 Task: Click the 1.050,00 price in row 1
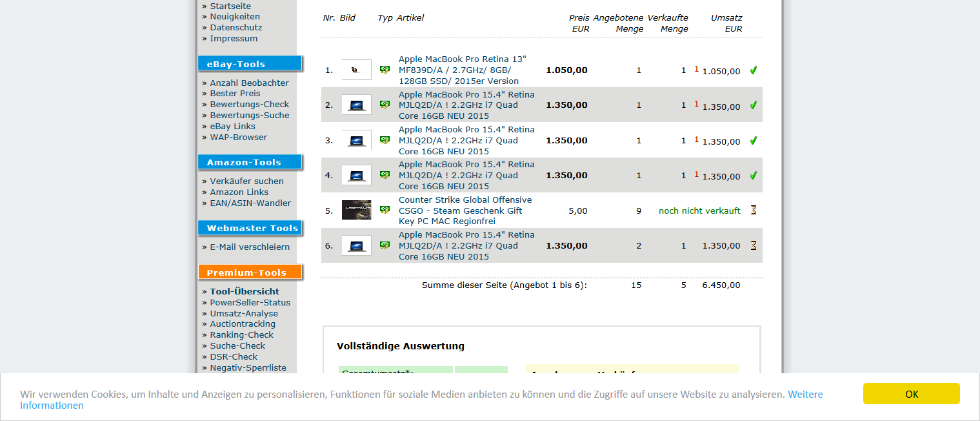(x=566, y=70)
